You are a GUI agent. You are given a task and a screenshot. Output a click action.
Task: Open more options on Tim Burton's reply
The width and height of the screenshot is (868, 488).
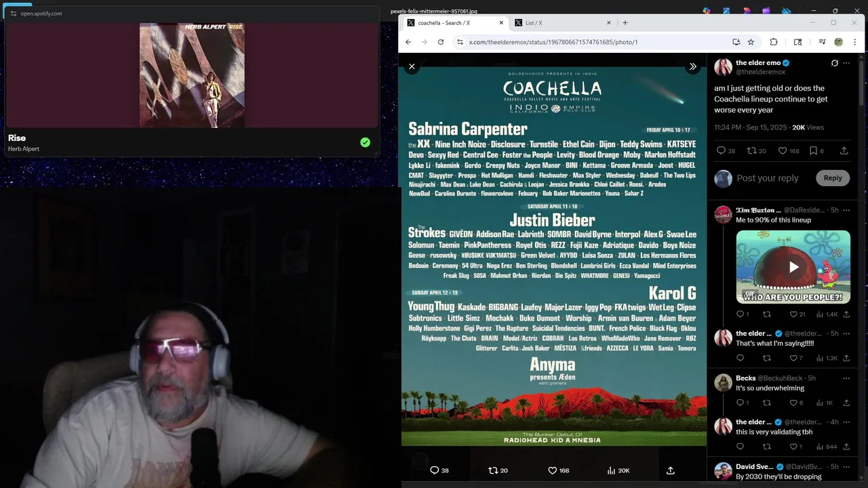click(846, 210)
